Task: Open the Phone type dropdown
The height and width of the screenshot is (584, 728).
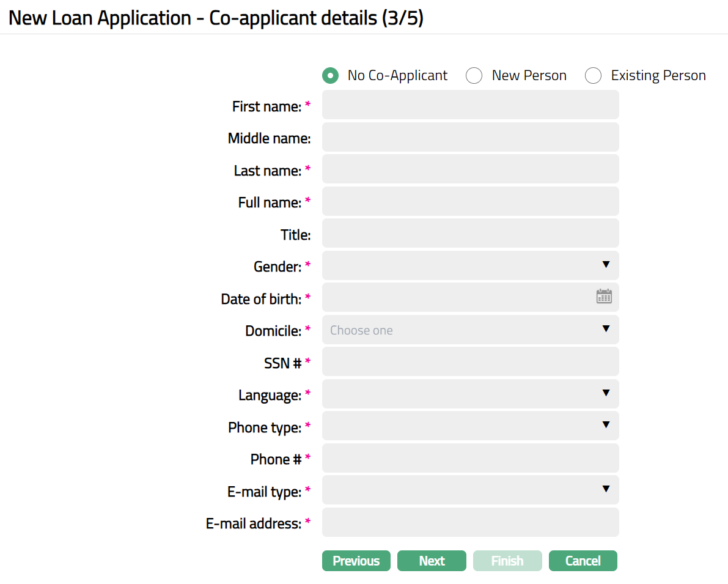Action: 470,426
